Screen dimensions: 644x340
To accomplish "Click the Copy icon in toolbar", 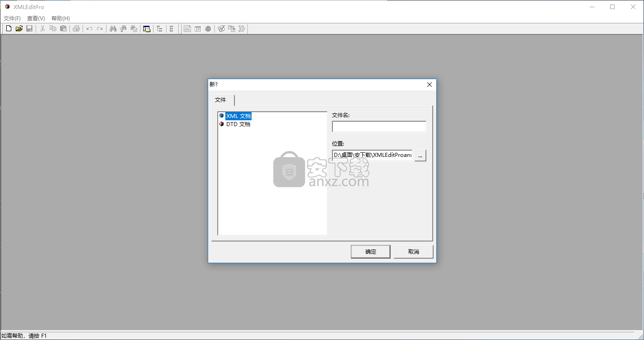I will (53, 28).
